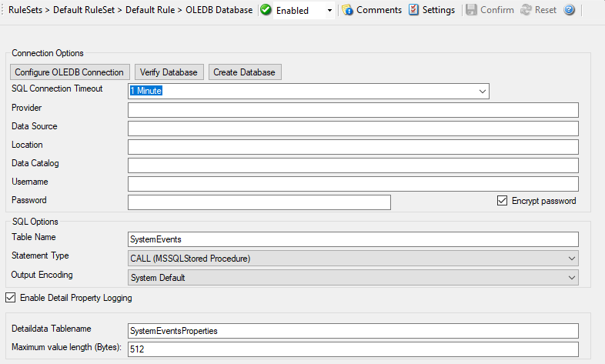The image size is (605, 364).
Task: Click the Create Database button
Action: pyautogui.click(x=245, y=72)
